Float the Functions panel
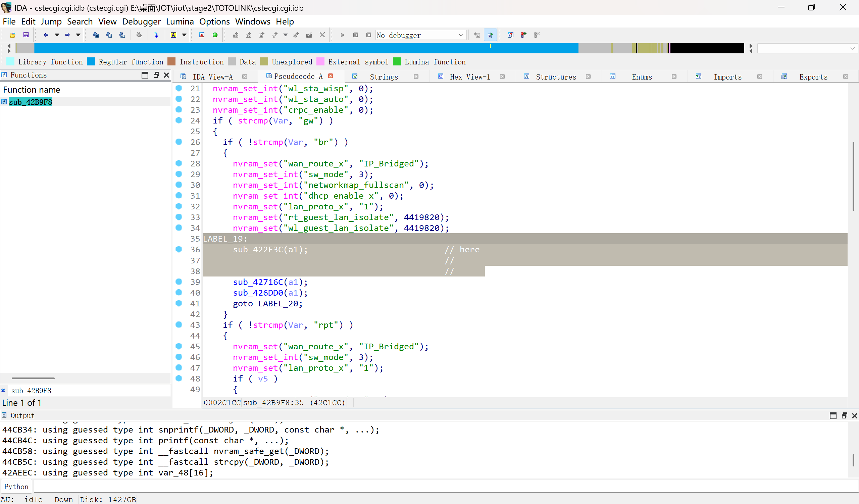 pos(156,75)
